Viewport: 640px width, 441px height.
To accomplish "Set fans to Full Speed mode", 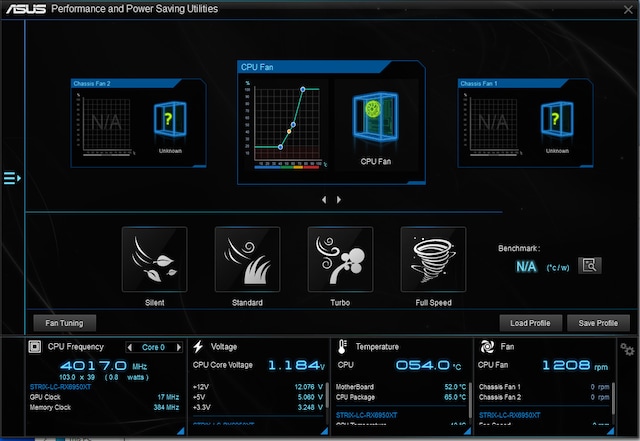I will click(433, 259).
